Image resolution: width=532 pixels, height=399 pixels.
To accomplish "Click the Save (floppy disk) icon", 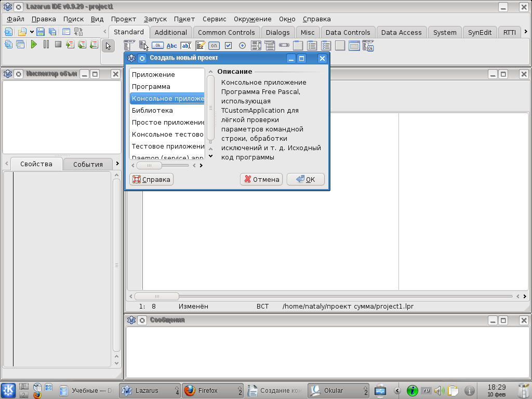I will click(41, 32).
